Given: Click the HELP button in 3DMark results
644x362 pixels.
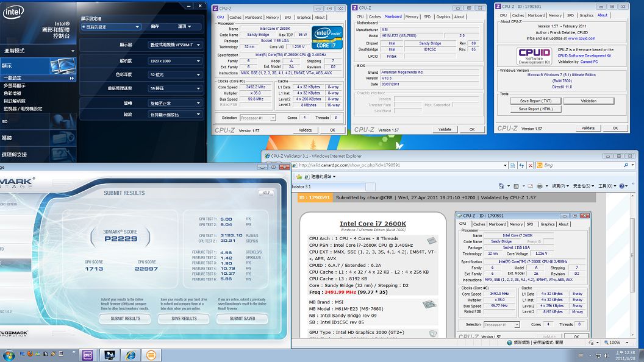Looking at the screenshot, I should (266, 193).
